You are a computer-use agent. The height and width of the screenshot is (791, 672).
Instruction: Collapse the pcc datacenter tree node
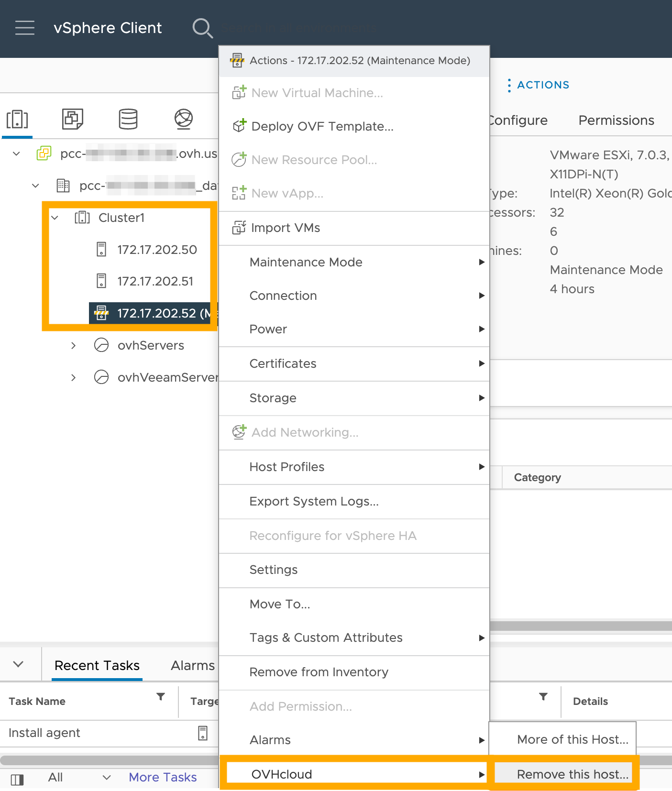click(x=36, y=186)
